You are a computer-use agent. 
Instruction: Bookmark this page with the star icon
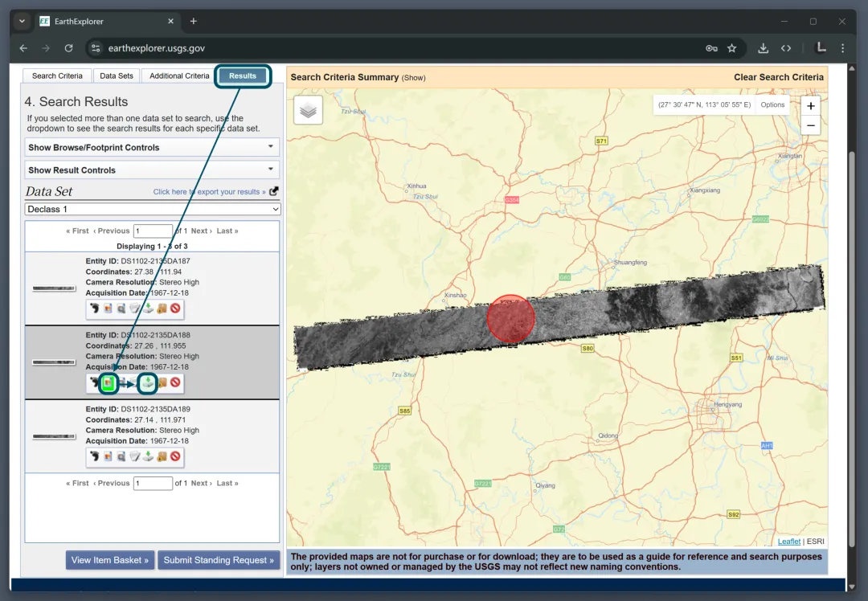pos(732,48)
